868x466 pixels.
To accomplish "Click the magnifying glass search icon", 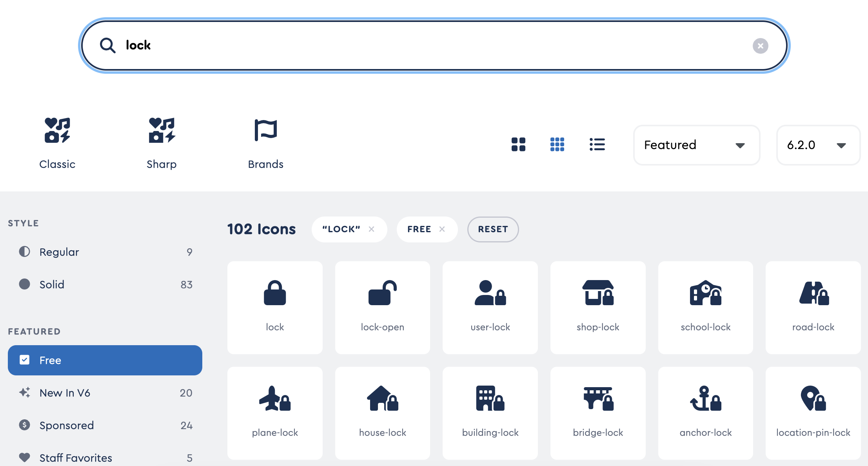I will (107, 46).
